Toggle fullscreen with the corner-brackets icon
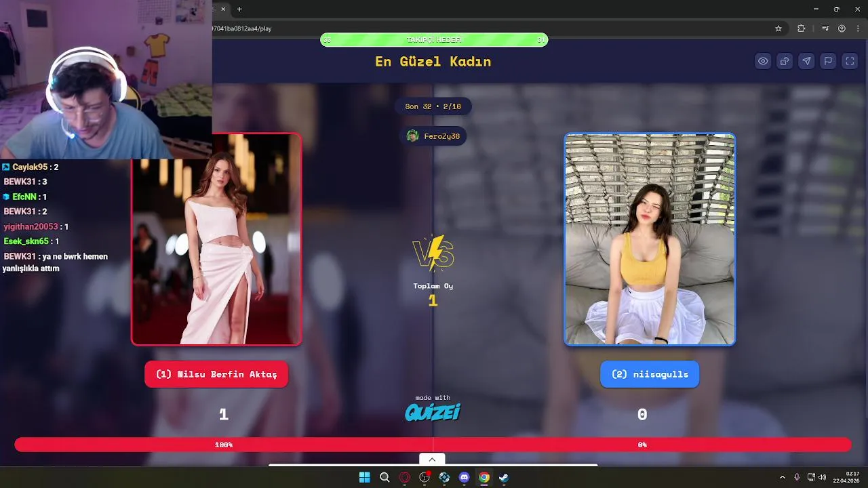The image size is (868, 488). pos(850,61)
